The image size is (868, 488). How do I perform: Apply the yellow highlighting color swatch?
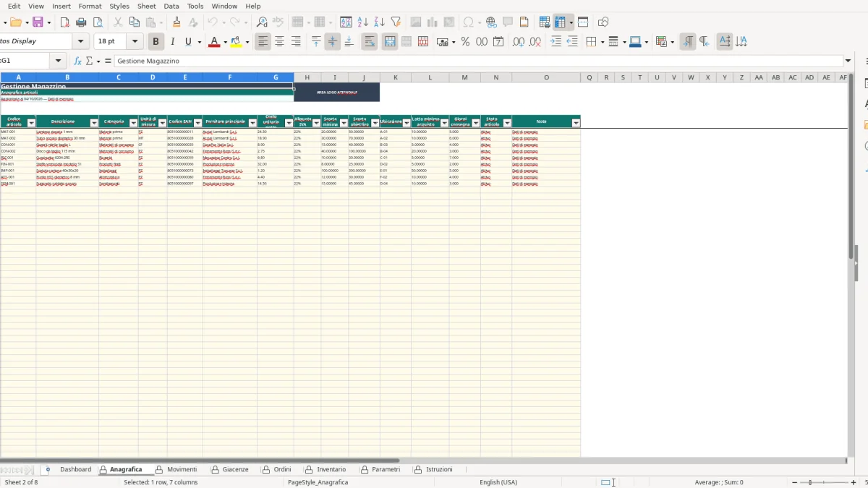tap(236, 42)
